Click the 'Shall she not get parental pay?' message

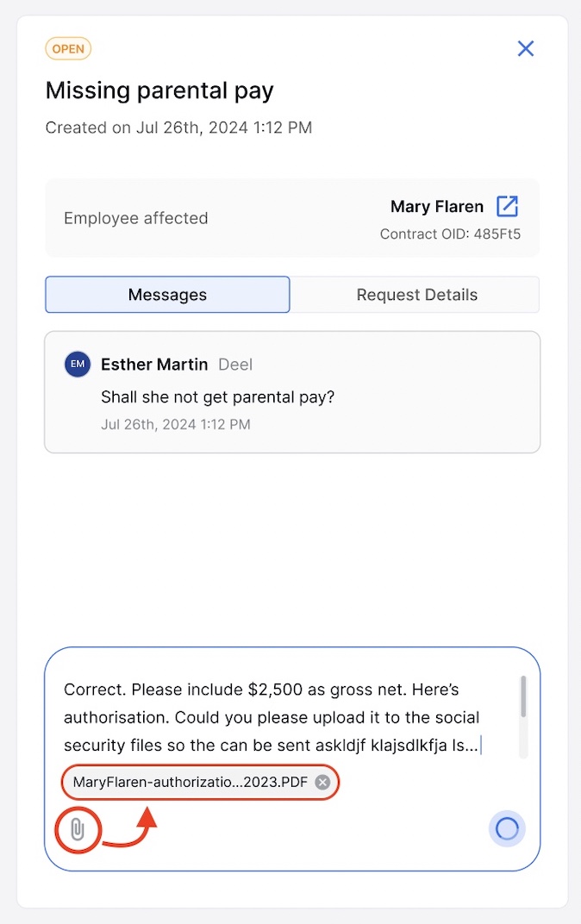pos(217,397)
